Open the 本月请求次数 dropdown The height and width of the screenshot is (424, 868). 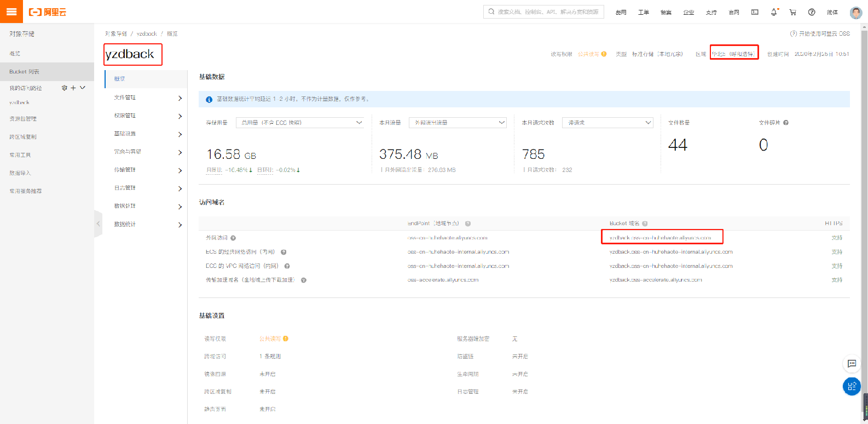click(607, 123)
